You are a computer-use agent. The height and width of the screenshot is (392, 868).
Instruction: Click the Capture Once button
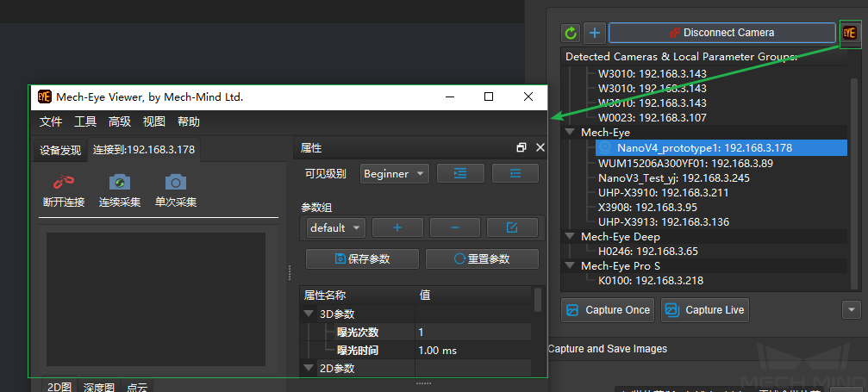(608, 310)
